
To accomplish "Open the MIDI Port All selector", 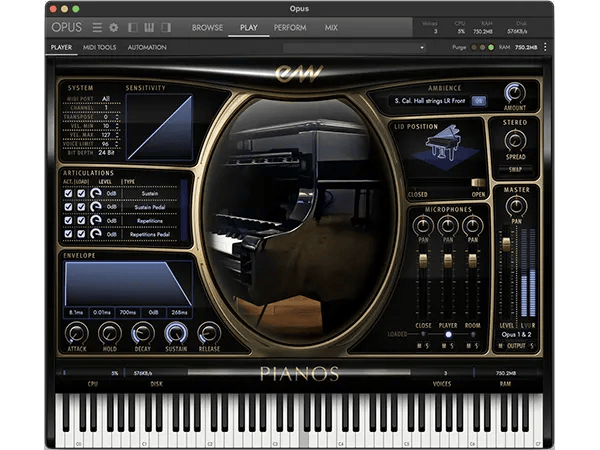I will coord(106,99).
